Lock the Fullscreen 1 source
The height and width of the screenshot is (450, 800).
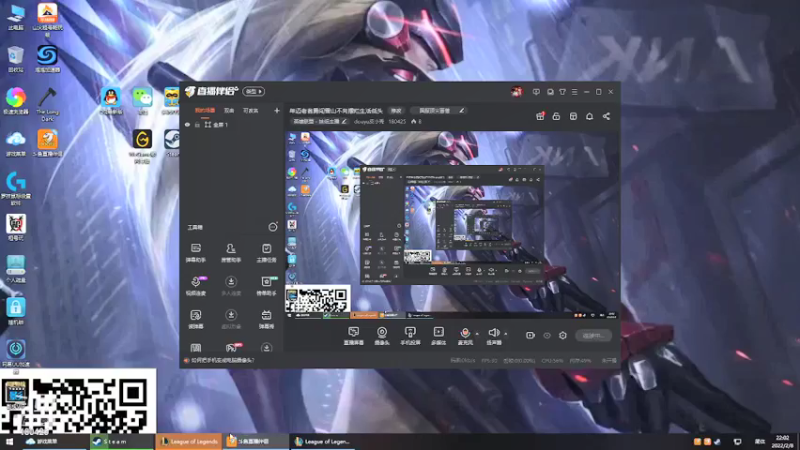pos(197,124)
